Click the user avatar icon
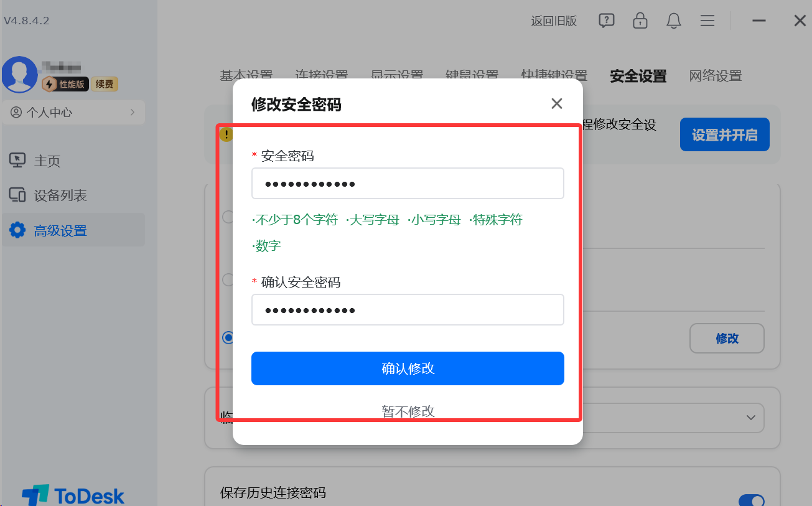Viewport: 812px width, 506px height. point(19,75)
